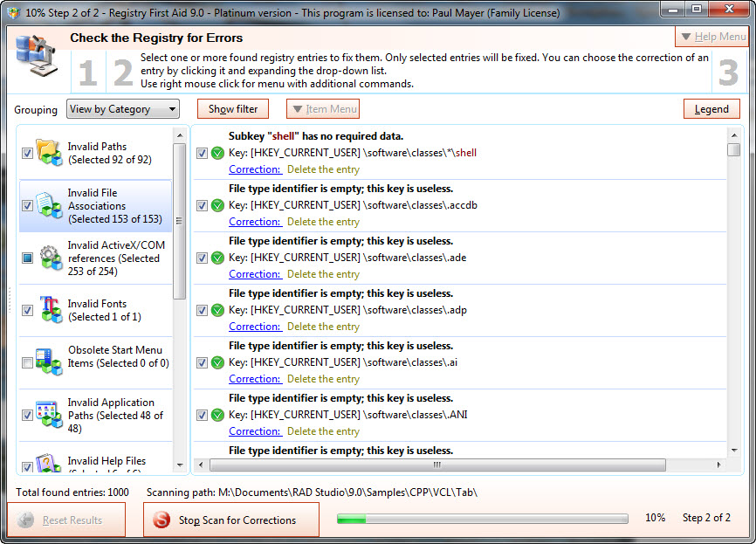756x544 pixels.
Task: Click the results list vertical scrollbar thumb
Action: point(734,149)
